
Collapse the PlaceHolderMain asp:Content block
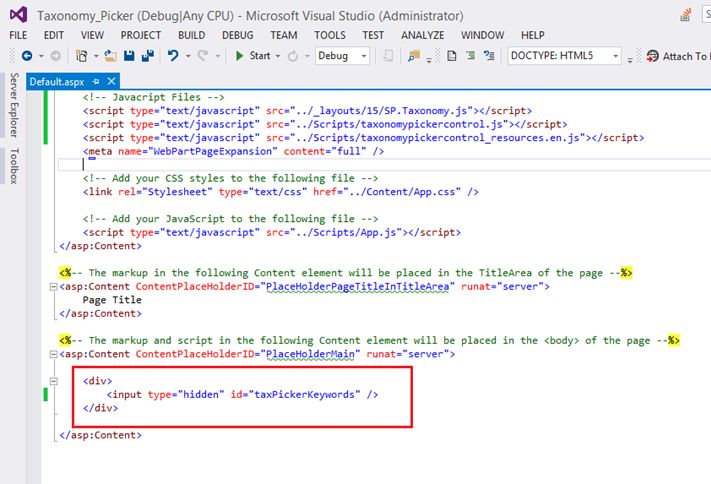coord(53,354)
